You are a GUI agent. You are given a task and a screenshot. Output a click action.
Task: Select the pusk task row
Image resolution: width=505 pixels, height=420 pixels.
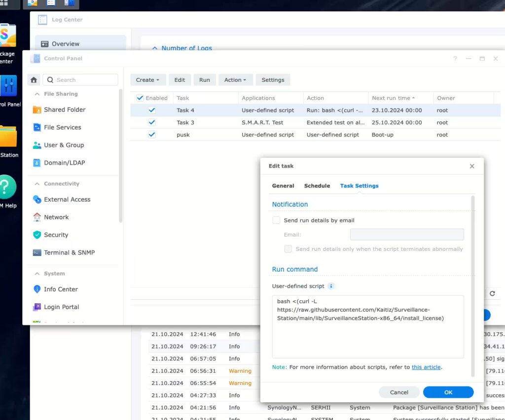(315, 135)
